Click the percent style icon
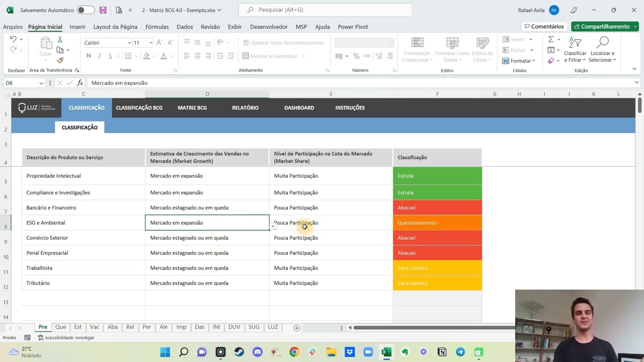The height and width of the screenshot is (362, 644). [x=356, y=56]
